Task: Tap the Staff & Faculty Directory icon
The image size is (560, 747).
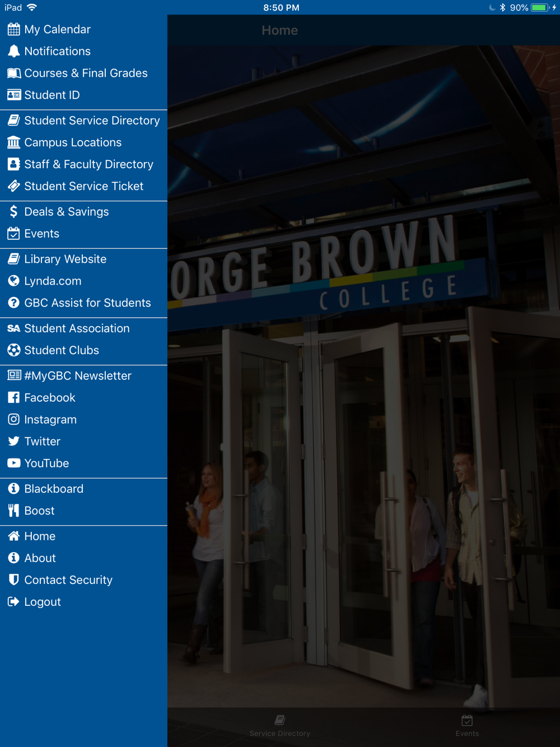Action: [x=14, y=164]
